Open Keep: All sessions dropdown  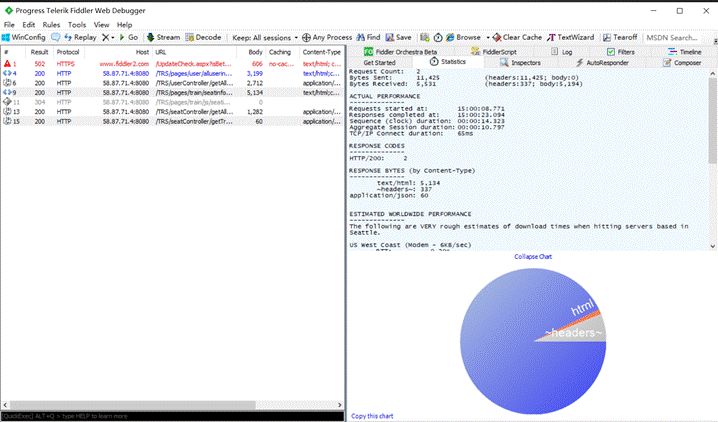point(265,38)
